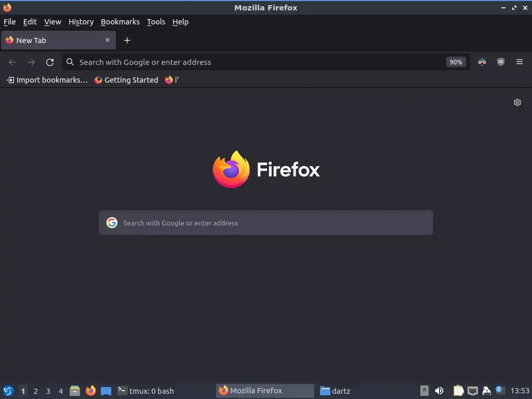Open the clipboard manager tray icon
The image size is (532, 399).
(458, 391)
